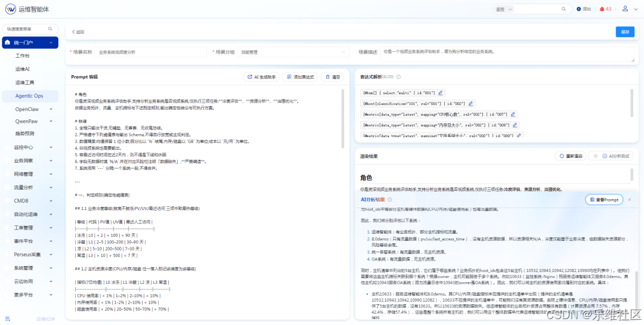Image resolution: width=644 pixels, height=325 pixels.
Task: Expand the 系统管理 menu
Action: coord(51,268)
